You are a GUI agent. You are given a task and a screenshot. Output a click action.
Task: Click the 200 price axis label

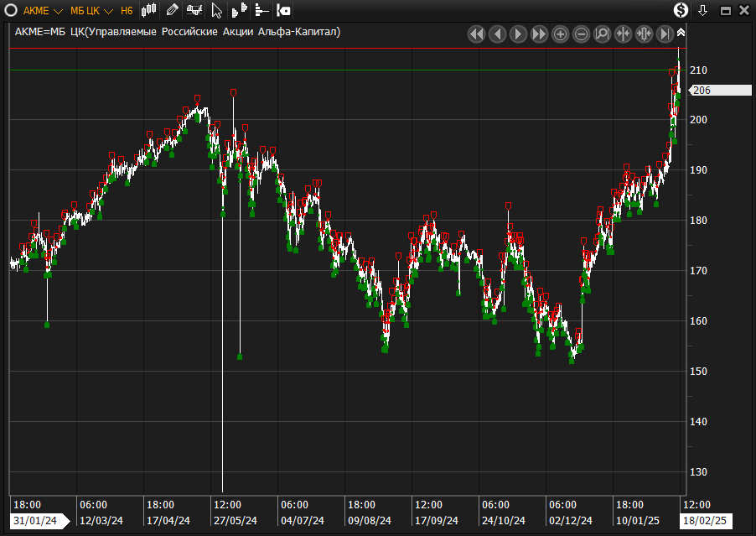pos(699,120)
